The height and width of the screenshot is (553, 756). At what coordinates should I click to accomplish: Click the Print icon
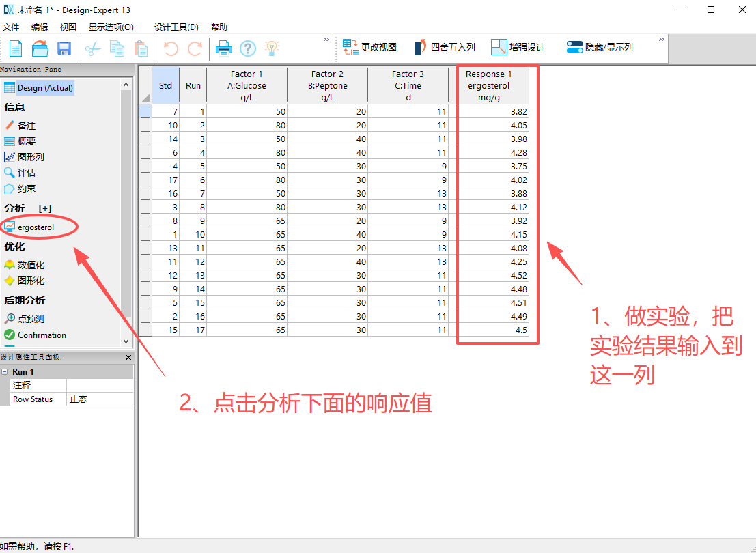click(x=224, y=48)
